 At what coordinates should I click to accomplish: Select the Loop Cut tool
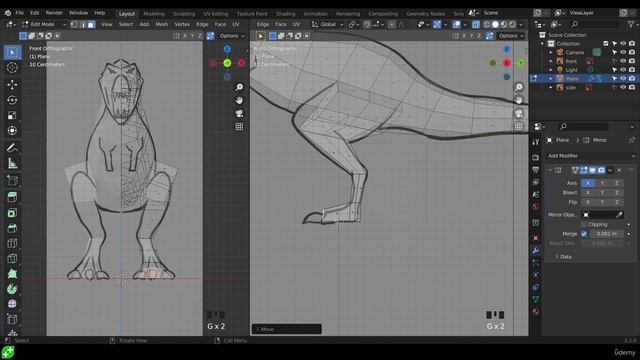point(12,243)
